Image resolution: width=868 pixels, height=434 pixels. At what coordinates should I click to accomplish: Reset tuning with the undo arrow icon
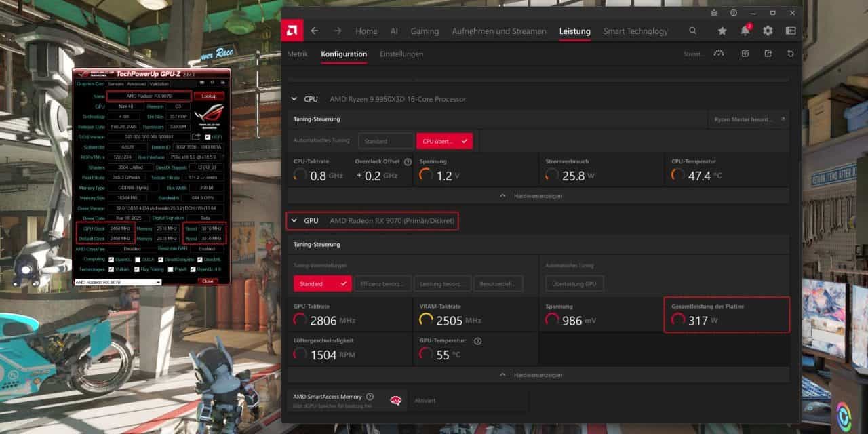(x=791, y=54)
